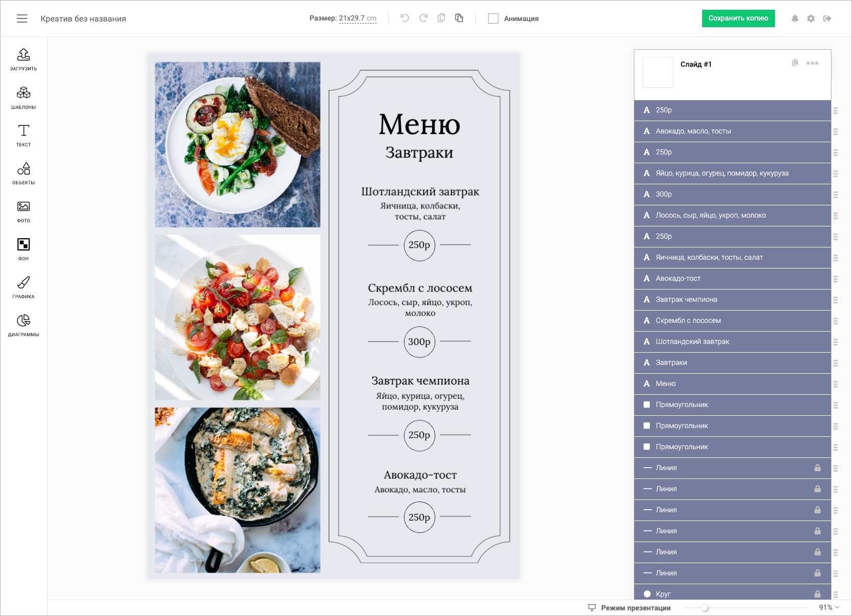Image resolution: width=852 pixels, height=616 pixels.
Task: Open the zoom percentage dropdown 91%
Action: pos(828,607)
